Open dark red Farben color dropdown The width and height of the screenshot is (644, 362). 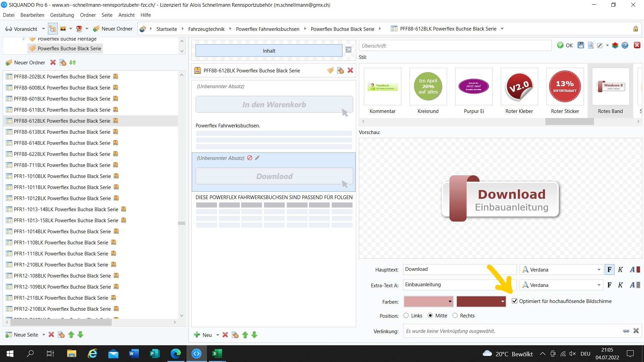tap(481, 301)
